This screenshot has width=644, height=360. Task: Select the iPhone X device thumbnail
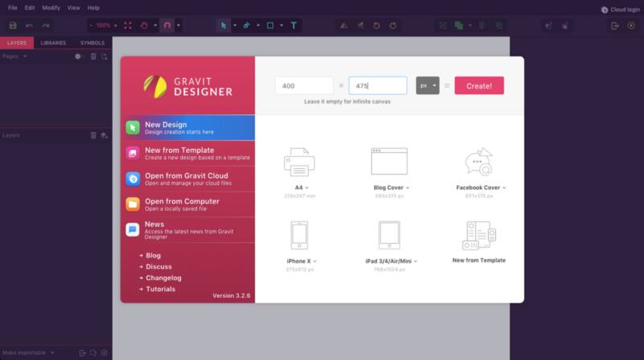(299, 235)
